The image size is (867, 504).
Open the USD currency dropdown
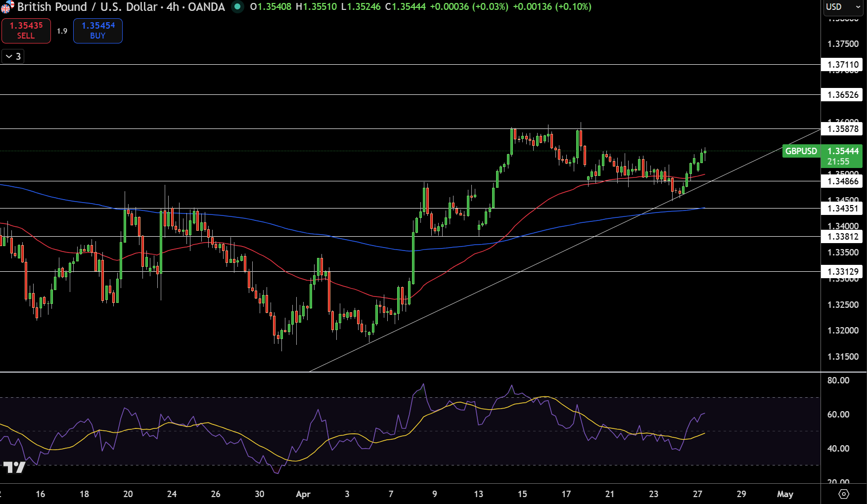(843, 7)
